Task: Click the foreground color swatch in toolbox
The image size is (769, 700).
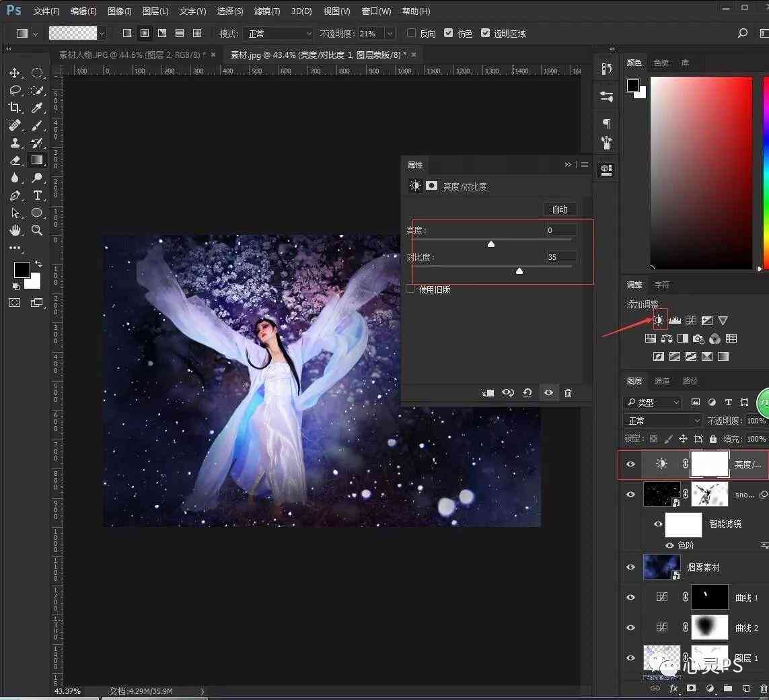Action: tap(22, 269)
